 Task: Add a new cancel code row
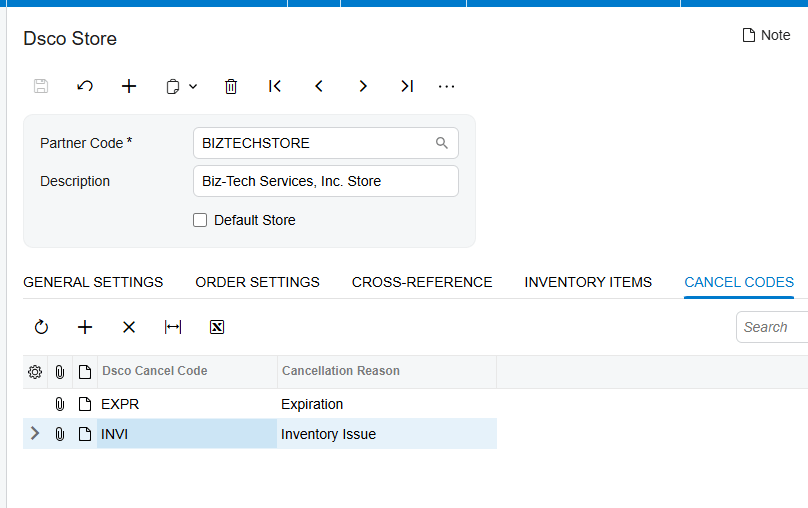[85, 327]
